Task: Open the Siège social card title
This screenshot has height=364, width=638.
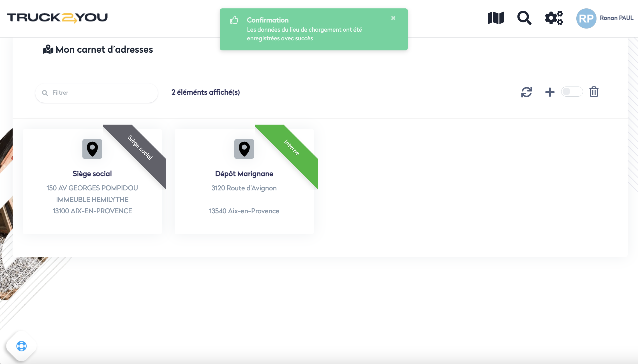Action: (92, 174)
